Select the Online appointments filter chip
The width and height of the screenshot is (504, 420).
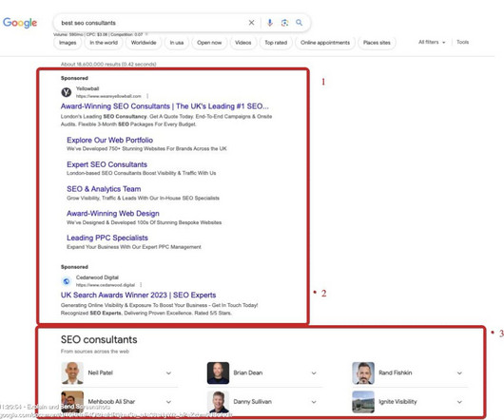tap(325, 43)
